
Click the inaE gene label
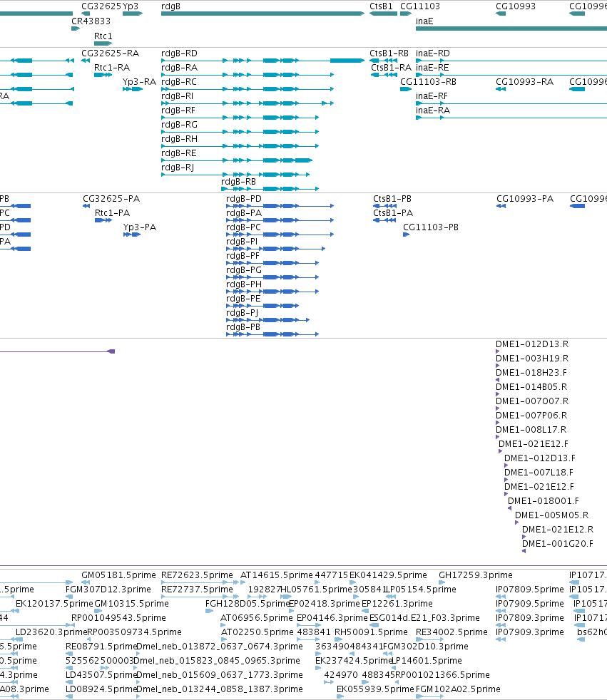[x=424, y=21]
